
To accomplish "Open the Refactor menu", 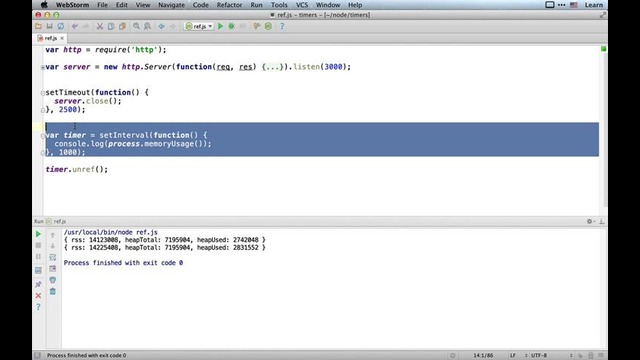I will 229,5.
